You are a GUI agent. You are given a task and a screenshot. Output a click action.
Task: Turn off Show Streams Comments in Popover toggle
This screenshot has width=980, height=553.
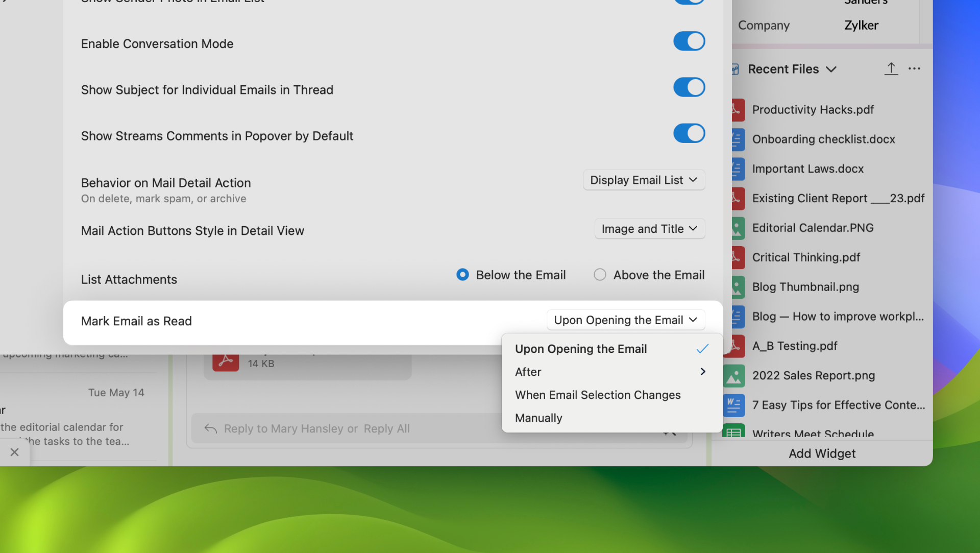click(x=689, y=133)
